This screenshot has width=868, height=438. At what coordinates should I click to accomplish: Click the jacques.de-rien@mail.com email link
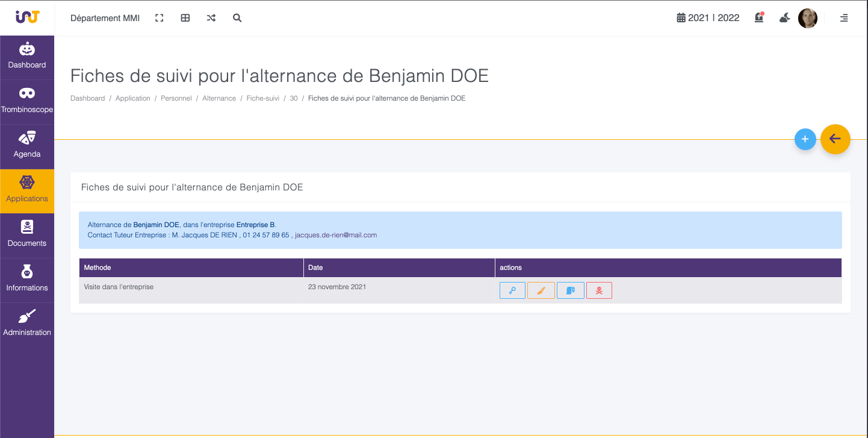[336, 235]
